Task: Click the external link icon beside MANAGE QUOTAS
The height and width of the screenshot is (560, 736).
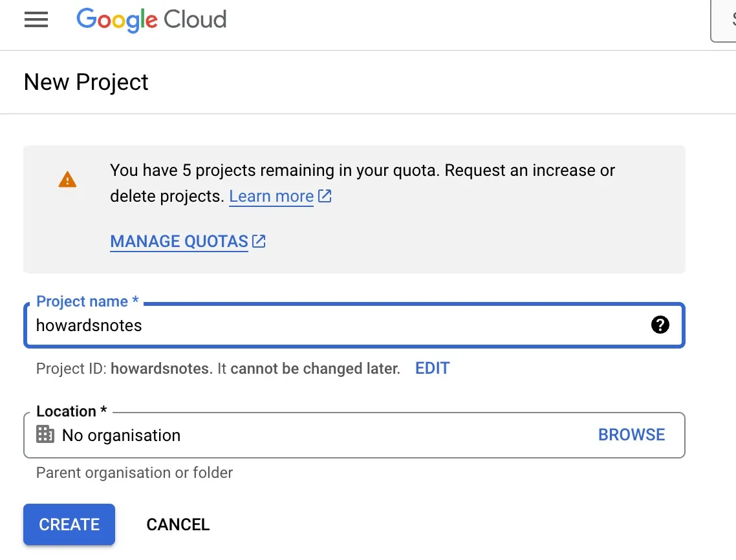Action: 259,241
